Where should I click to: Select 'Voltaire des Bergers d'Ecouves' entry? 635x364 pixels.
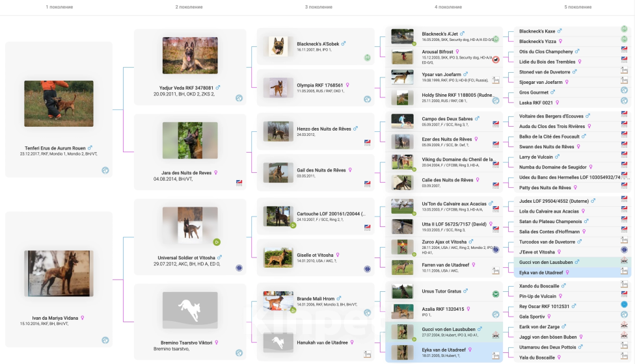551,116
